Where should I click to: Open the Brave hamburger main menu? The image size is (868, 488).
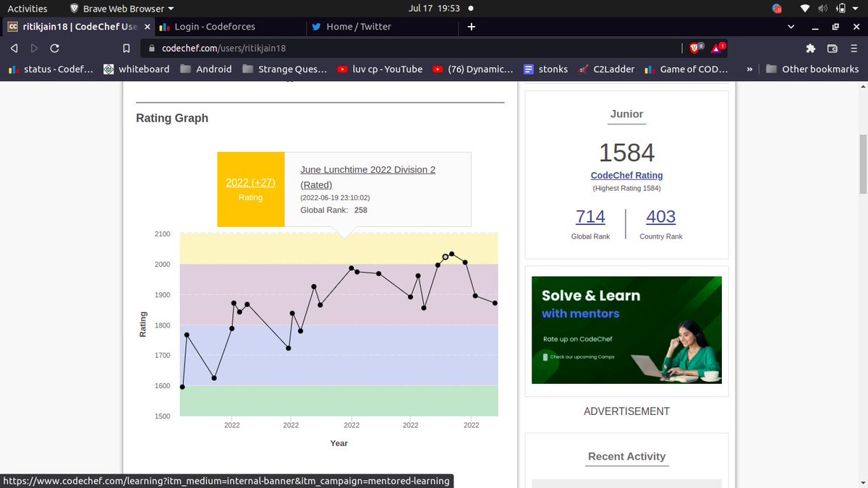(854, 48)
